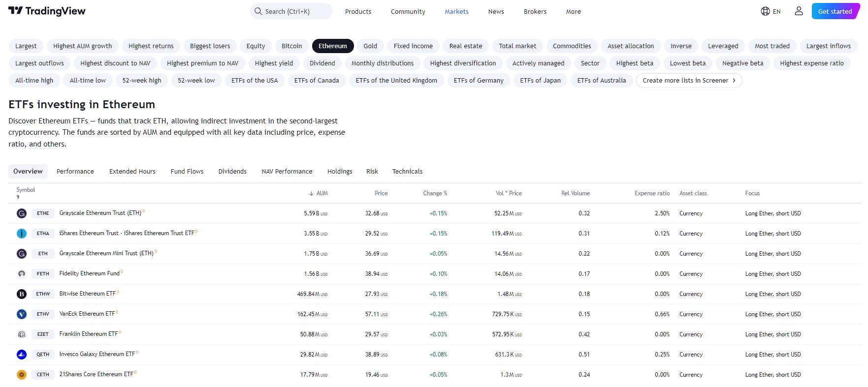Select the Largest inflows chip

click(829, 46)
